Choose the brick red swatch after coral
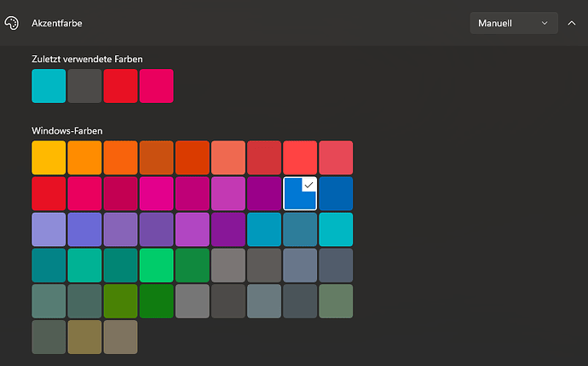This screenshot has width=588, height=366. (x=264, y=157)
